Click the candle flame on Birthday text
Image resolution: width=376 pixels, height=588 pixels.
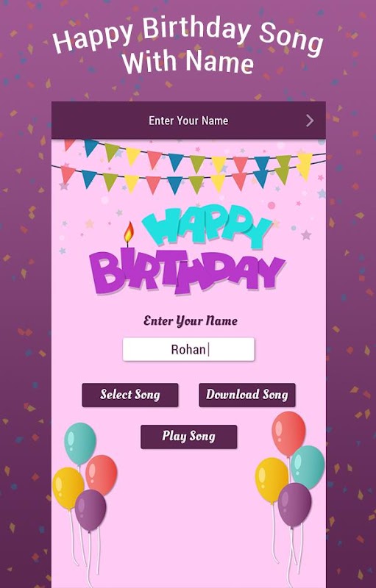click(x=129, y=233)
